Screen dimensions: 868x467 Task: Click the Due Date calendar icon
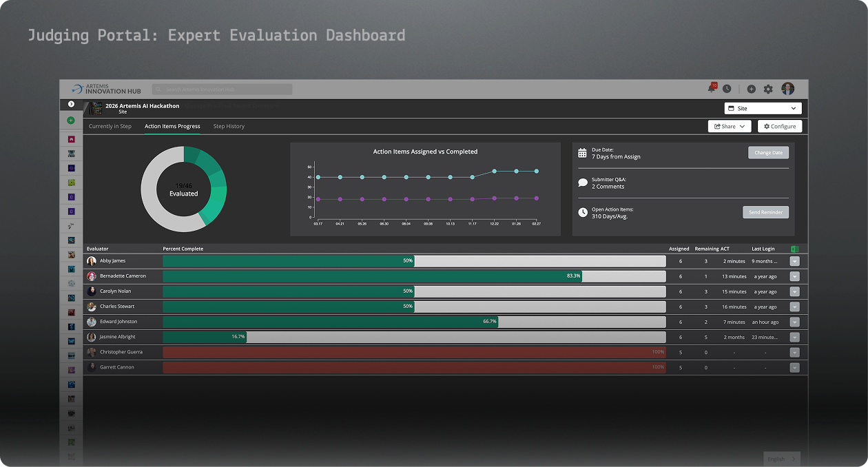pyautogui.click(x=581, y=152)
